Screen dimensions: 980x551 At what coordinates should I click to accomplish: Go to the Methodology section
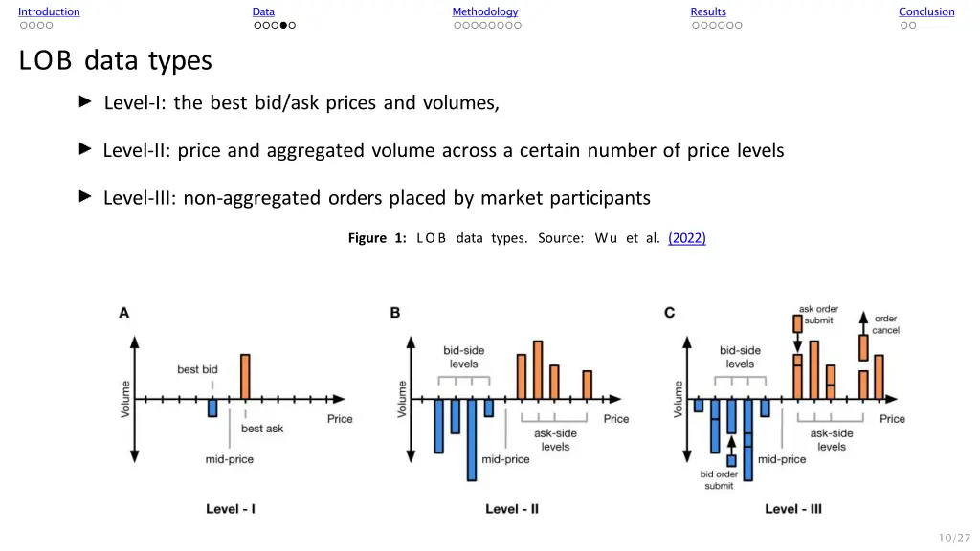click(485, 11)
